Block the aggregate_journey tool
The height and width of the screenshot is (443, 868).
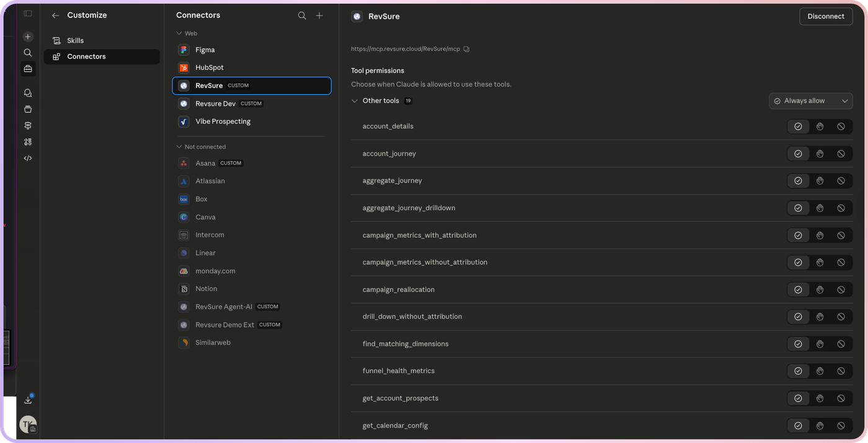(841, 181)
